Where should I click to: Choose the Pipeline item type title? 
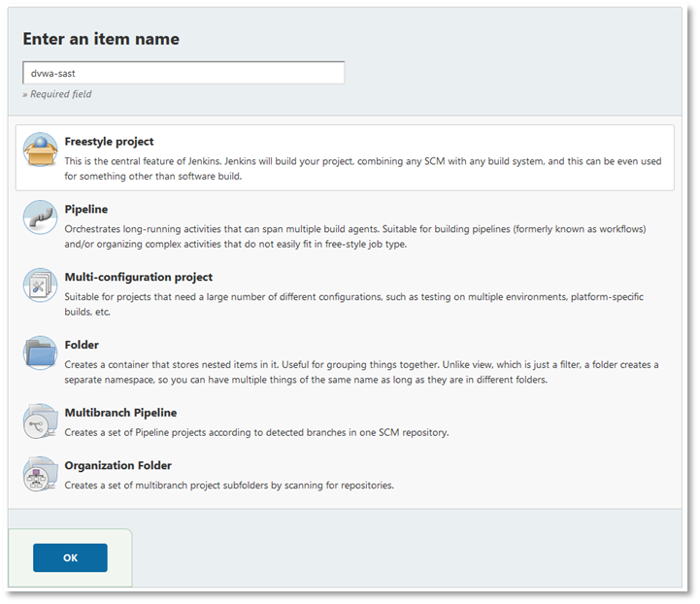point(86,210)
